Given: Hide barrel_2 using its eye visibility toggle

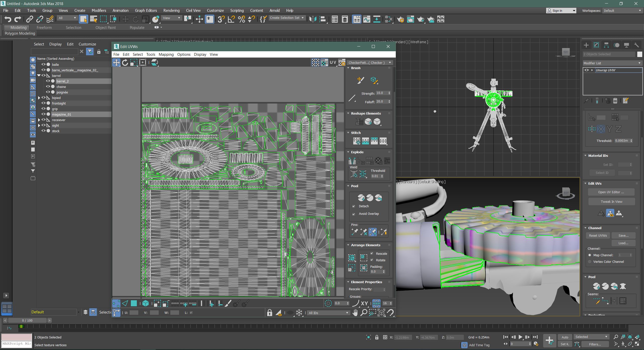Looking at the screenshot, I should pyautogui.click(x=48, y=81).
